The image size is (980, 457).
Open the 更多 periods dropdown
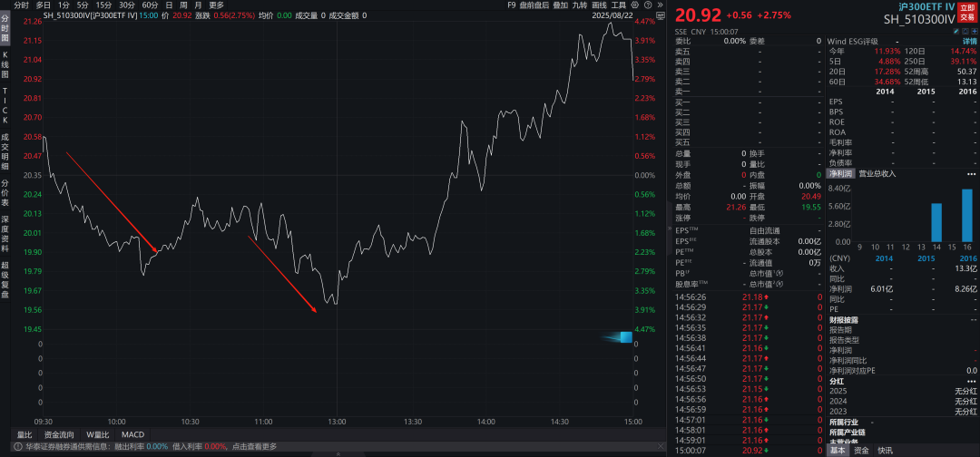(216, 5)
